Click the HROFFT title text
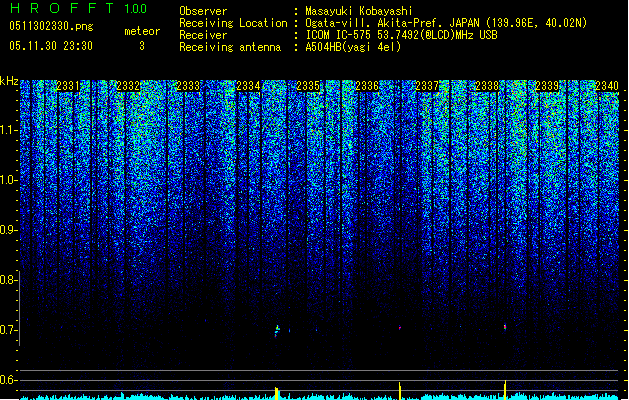Screen dimensions: 629x400 tap(62, 8)
